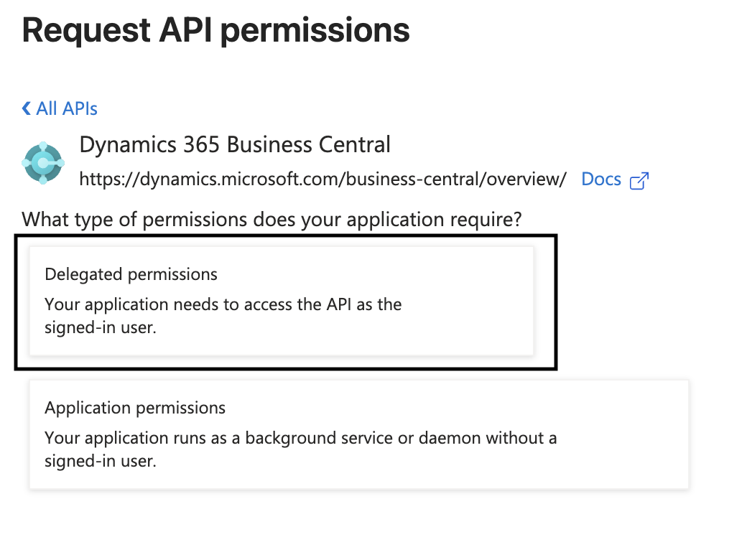The image size is (747, 560).
Task: Click the Request API permissions heading
Action: click(215, 30)
